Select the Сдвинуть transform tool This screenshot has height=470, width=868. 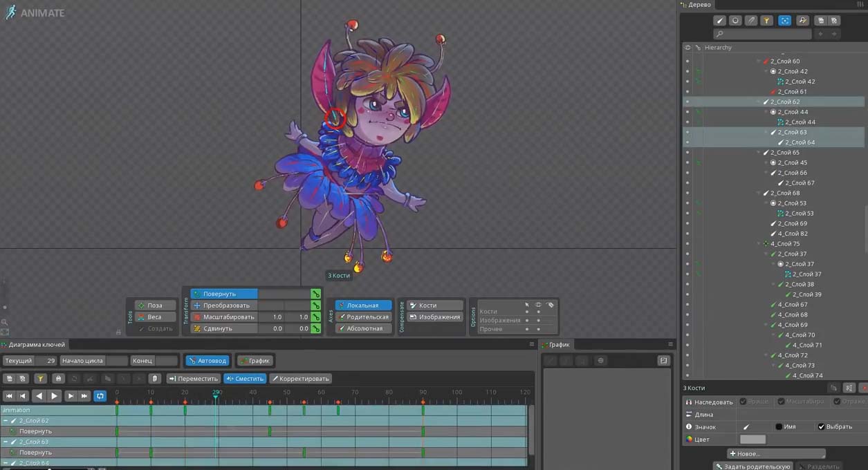[x=223, y=329]
